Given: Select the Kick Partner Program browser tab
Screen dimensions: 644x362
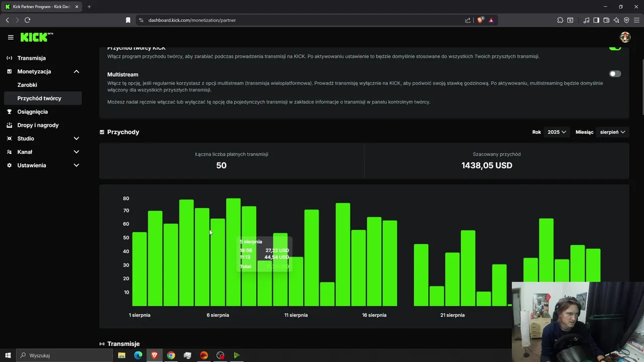Looking at the screenshot, I should [x=41, y=7].
